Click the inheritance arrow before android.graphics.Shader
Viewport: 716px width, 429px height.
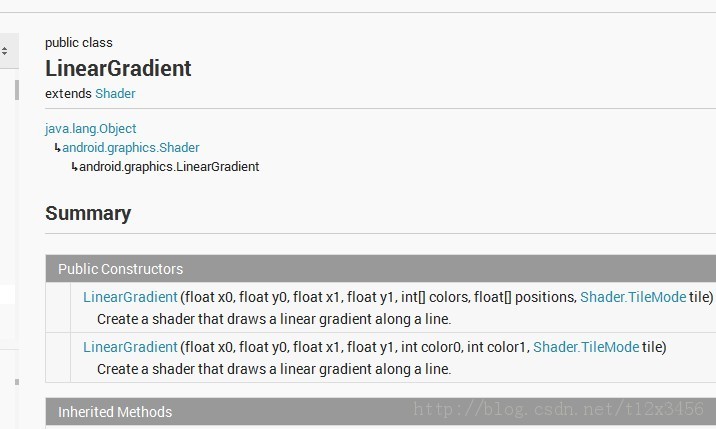(x=57, y=148)
